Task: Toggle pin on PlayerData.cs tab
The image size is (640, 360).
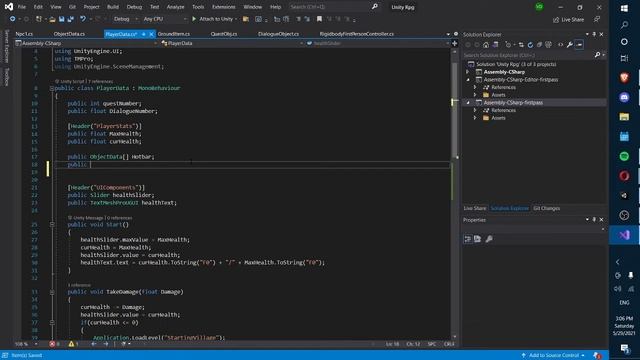Action: click(144, 34)
